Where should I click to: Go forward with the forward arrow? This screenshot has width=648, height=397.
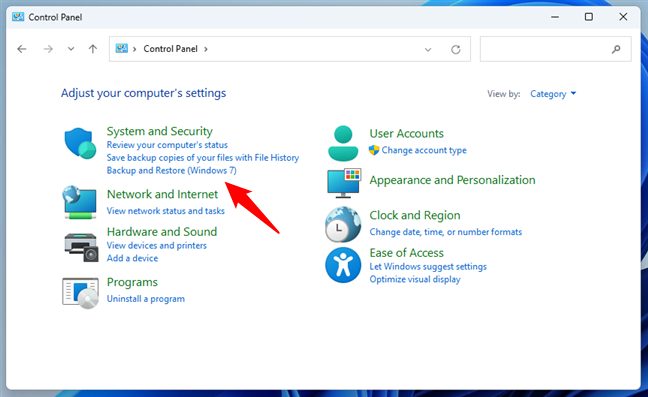click(x=48, y=49)
